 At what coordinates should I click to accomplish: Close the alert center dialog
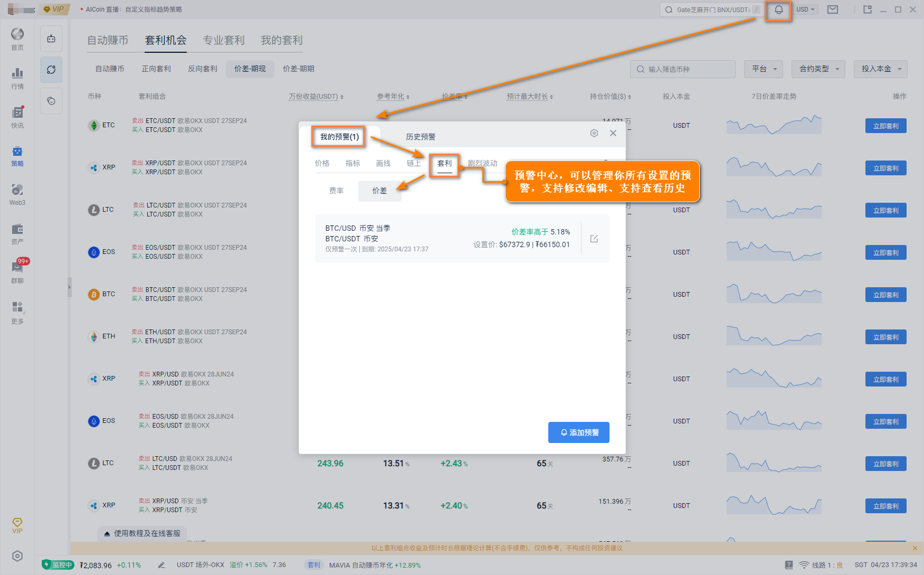[613, 133]
